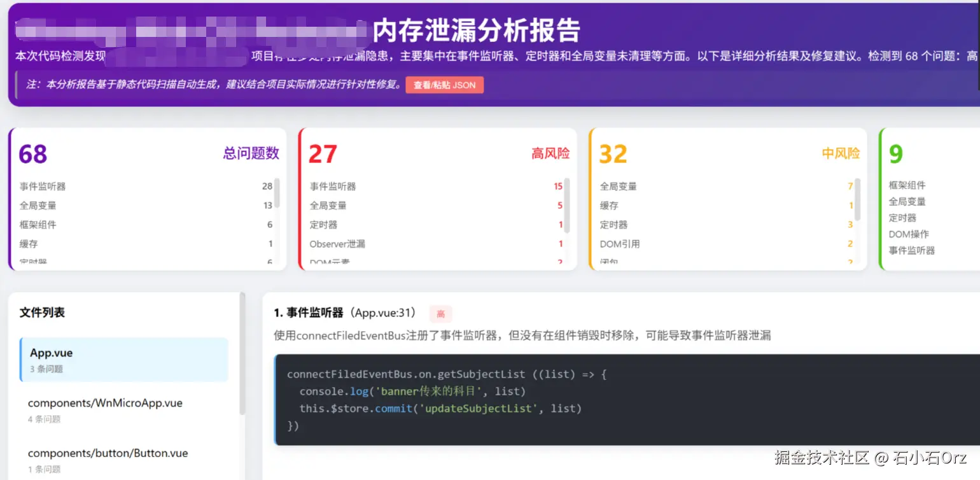Click 框架组件 row with count 6
Screen dimensions: 980x480
[x=146, y=225]
